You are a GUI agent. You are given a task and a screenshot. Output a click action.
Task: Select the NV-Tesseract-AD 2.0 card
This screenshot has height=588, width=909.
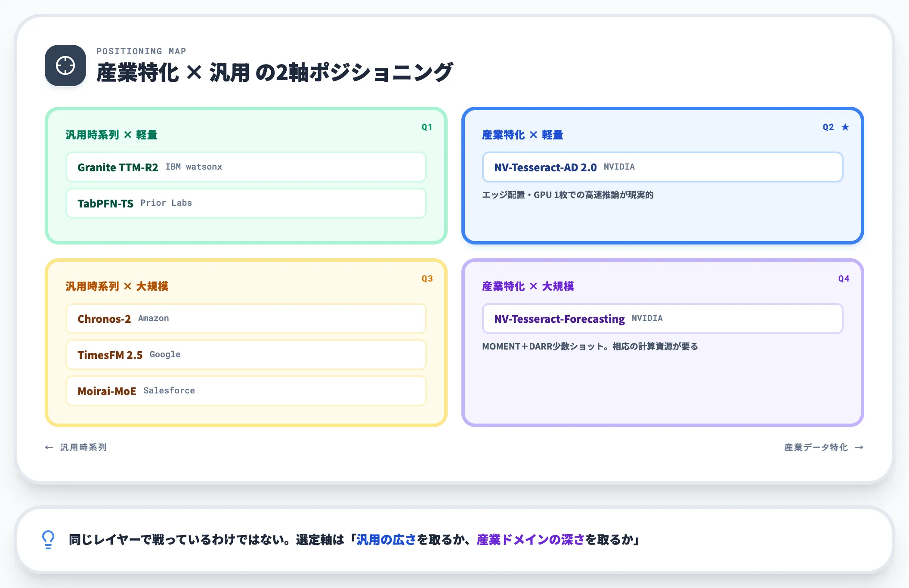click(662, 167)
